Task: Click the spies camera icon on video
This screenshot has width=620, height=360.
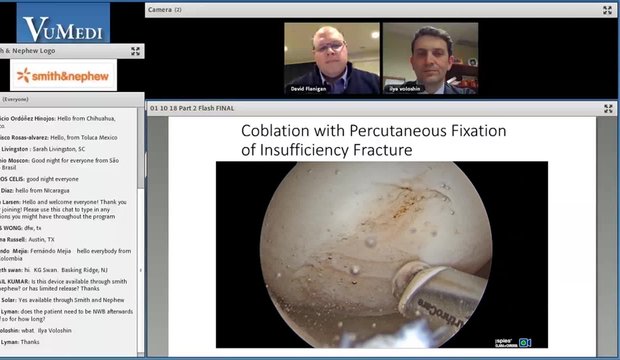Action: coord(525,342)
